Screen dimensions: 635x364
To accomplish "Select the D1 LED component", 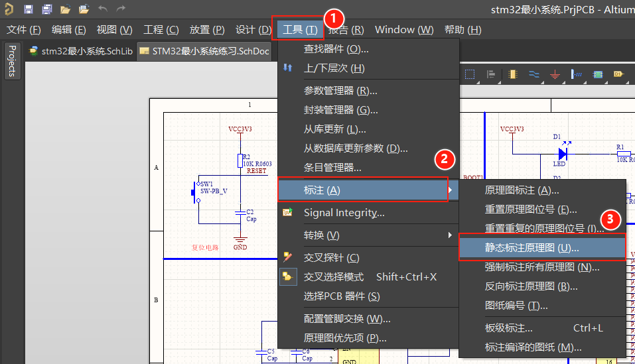I will [563, 154].
